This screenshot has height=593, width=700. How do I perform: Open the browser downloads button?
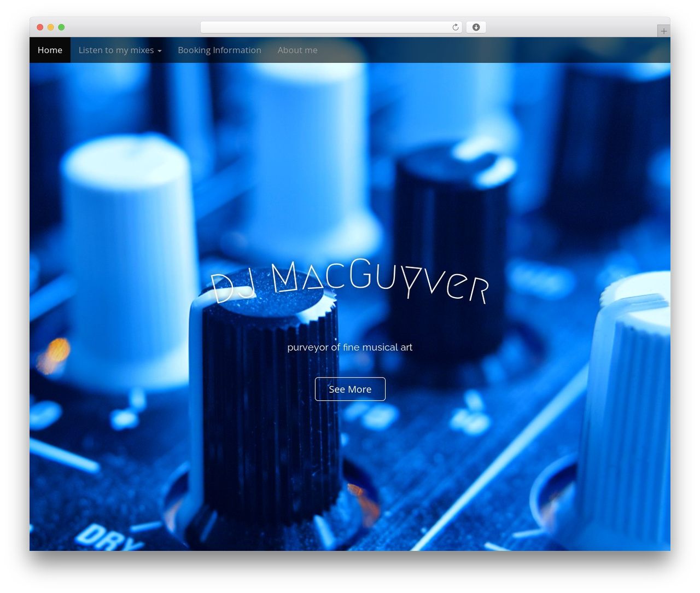476,27
